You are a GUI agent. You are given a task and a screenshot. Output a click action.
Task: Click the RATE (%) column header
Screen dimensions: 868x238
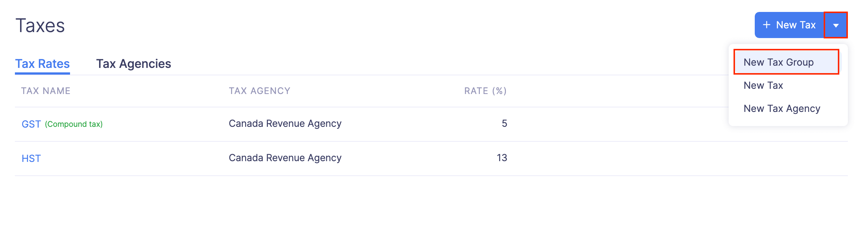coord(485,91)
